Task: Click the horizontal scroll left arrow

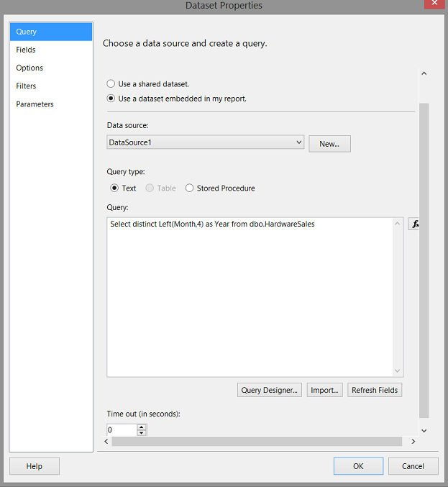Action: tap(106, 442)
